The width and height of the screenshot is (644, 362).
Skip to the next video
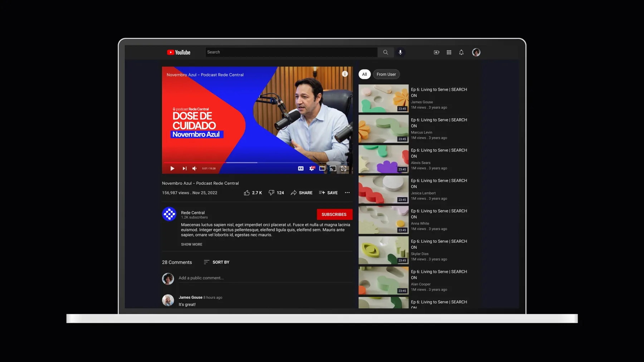[x=184, y=168]
